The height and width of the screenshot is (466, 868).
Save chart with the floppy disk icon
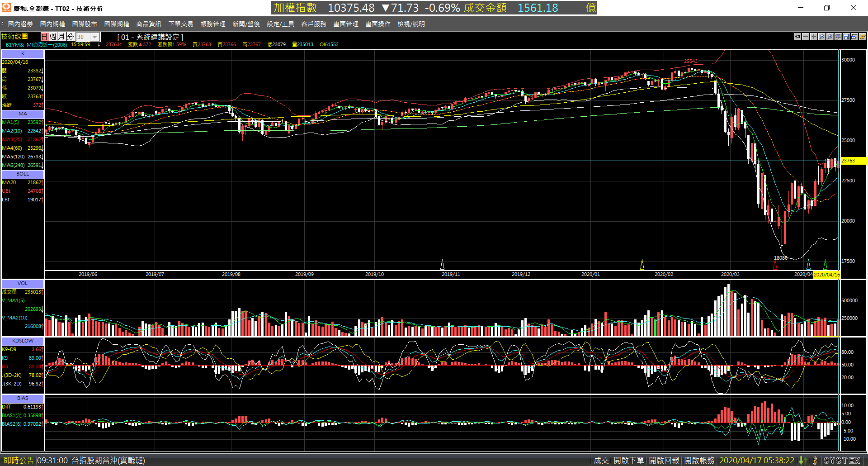[x=846, y=37]
